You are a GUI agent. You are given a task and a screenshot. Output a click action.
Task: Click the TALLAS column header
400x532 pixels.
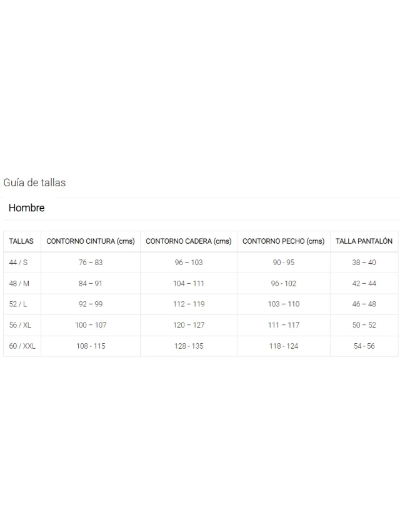pyautogui.click(x=21, y=241)
